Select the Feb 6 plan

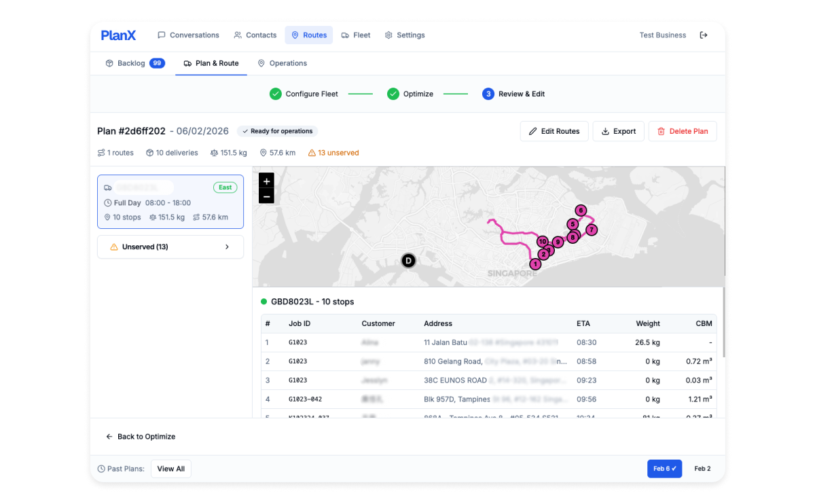tap(664, 469)
